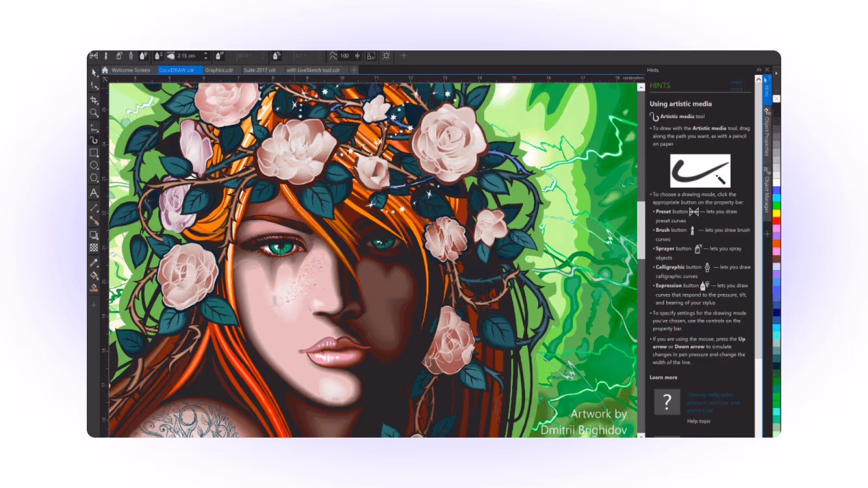Switch to the CorelDRAW.cdr tab
The image size is (868, 488).
click(180, 70)
